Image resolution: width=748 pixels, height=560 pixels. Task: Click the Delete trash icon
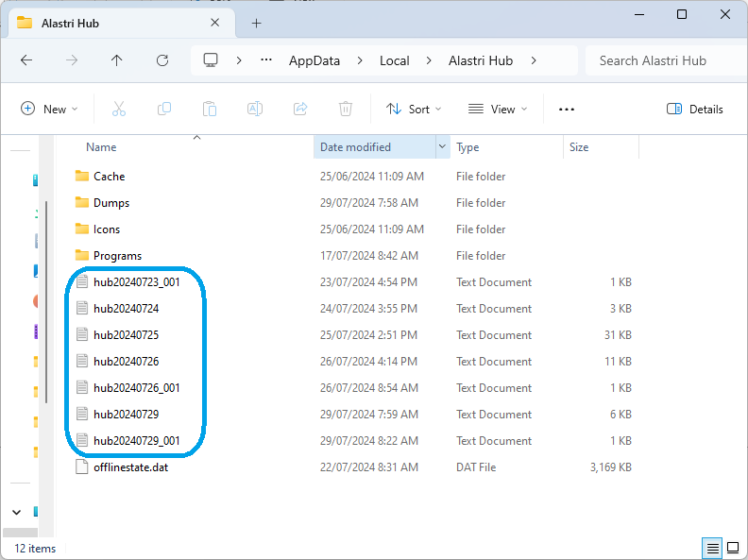(x=346, y=109)
